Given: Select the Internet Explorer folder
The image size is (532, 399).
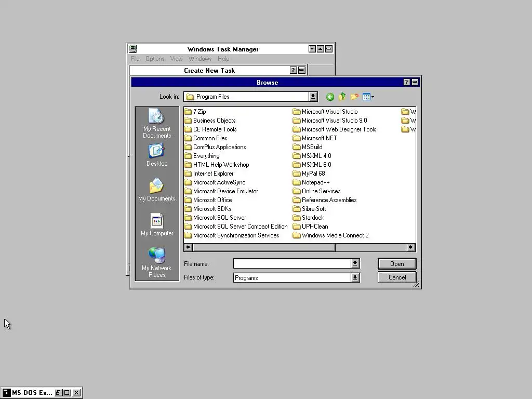Looking at the screenshot, I should (x=209, y=174).
